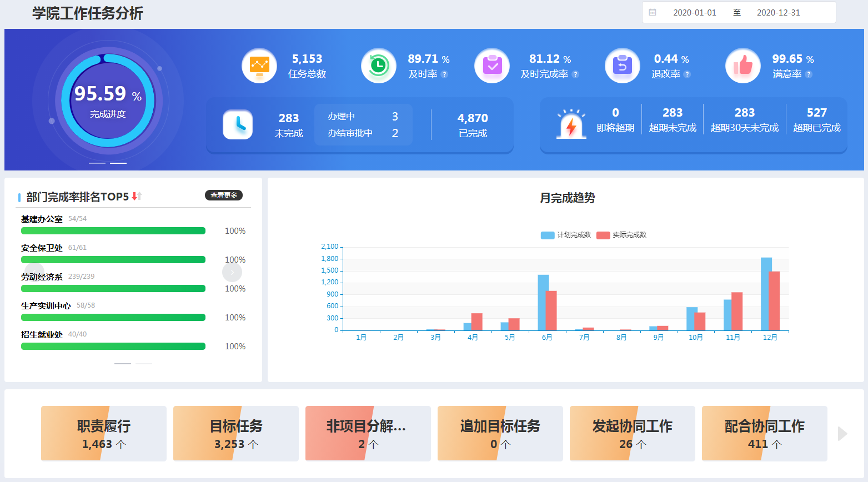Click the timeliness rate clock icon
The height and width of the screenshot is (482, 868).
click(378, 66)
